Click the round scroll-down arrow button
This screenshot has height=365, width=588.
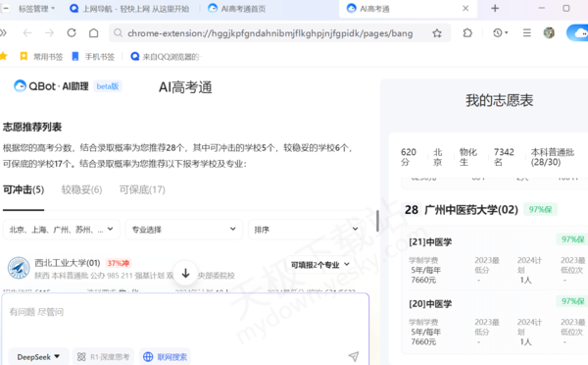pyautogui.click(x=185, y=273)
